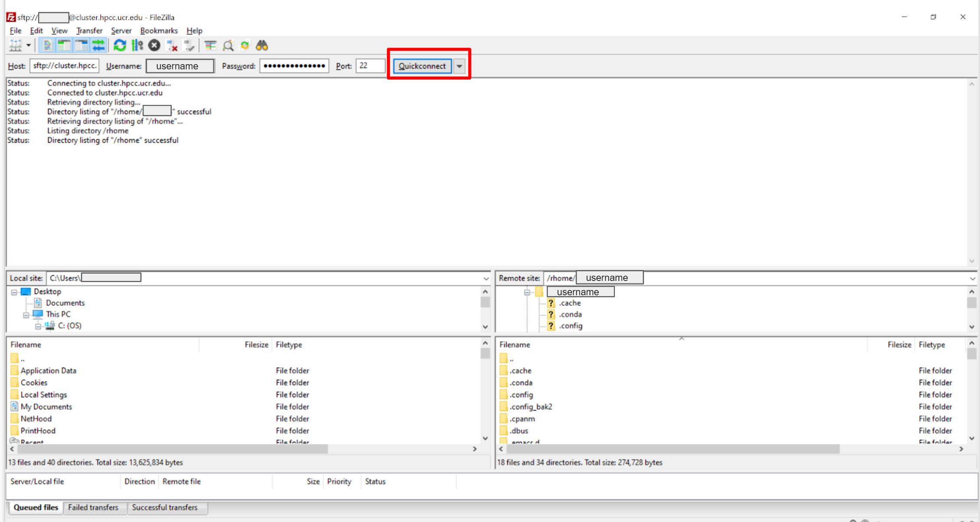Open the Edit menu
The height and width of the screenshot is (522, 980).
click(36, 31)
